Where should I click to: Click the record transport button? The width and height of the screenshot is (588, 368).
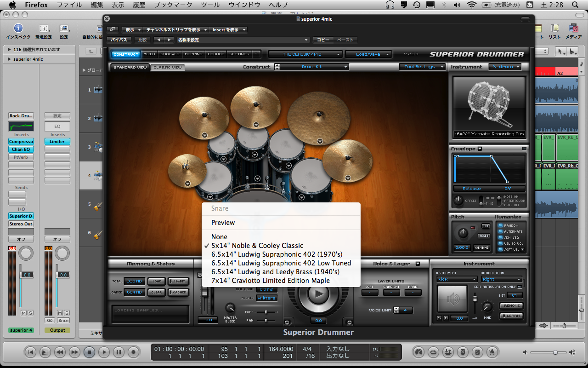[133, 352]
